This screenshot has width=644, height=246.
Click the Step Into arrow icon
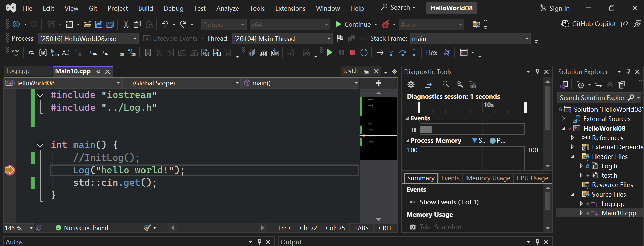[x=391, y=52]
